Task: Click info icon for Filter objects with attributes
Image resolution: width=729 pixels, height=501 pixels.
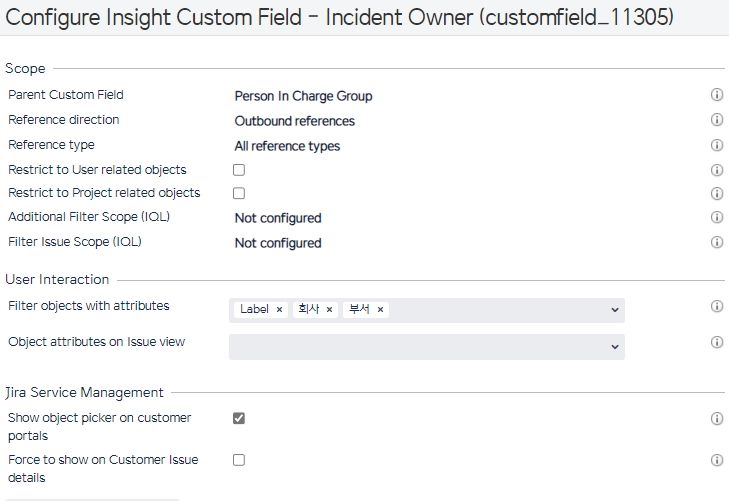Action: tap(716, 306)
